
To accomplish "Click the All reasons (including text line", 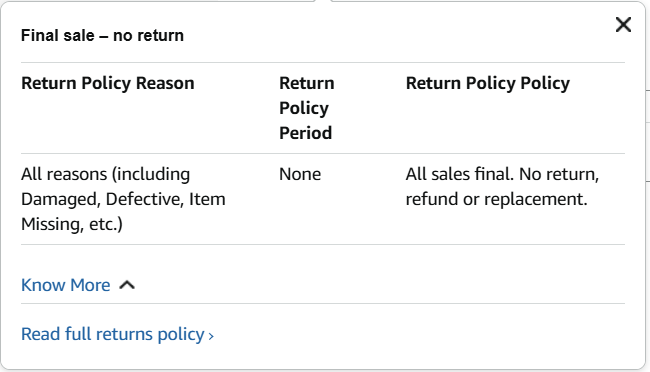I will click(x=106, y=174).
